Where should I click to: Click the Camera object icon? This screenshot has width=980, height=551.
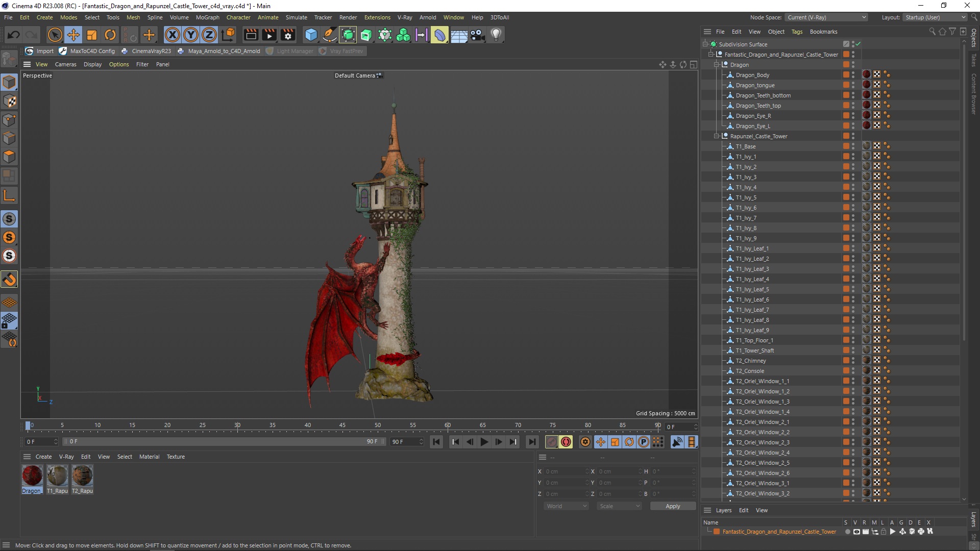(477, 35)
